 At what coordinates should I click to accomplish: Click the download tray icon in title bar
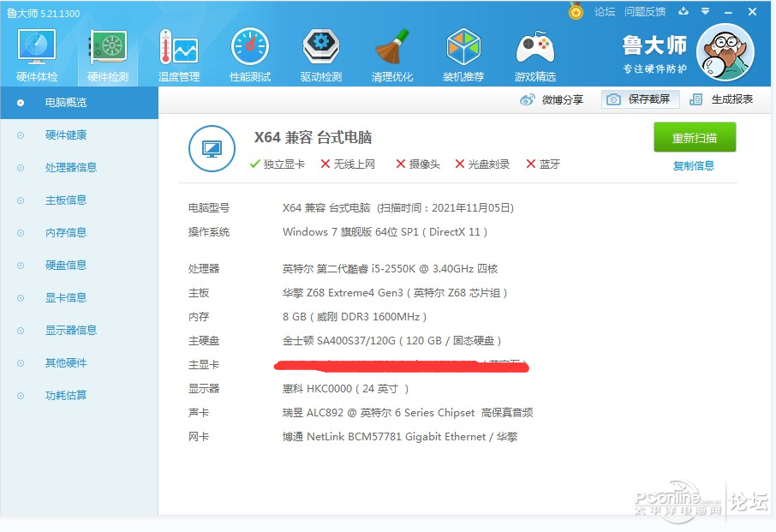coord(683,11)
